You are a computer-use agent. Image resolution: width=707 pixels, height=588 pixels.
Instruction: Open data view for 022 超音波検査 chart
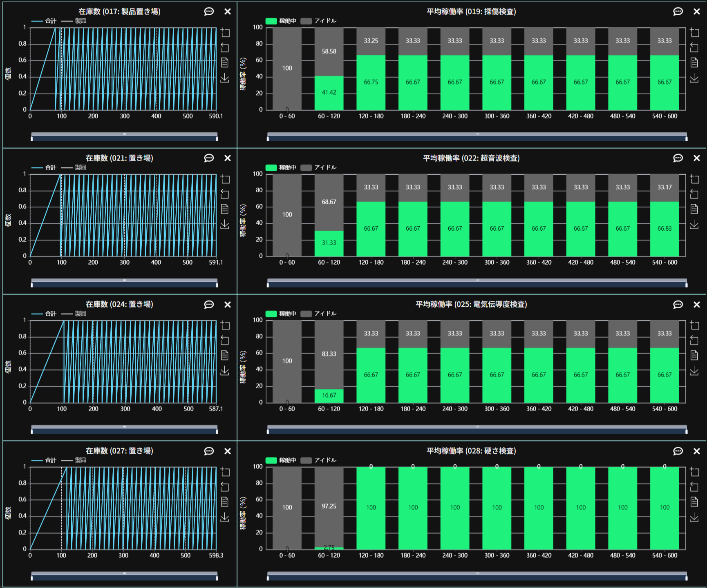tap(694, 209)
